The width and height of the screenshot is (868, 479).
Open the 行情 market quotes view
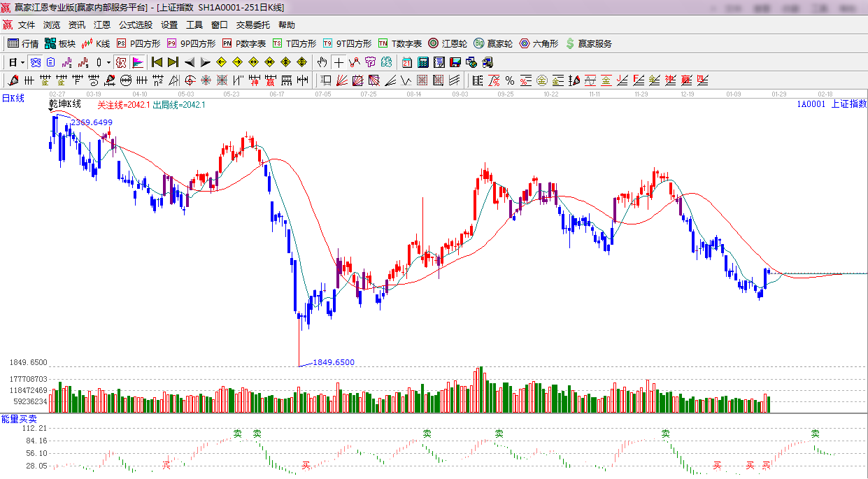tap(23, 43)
